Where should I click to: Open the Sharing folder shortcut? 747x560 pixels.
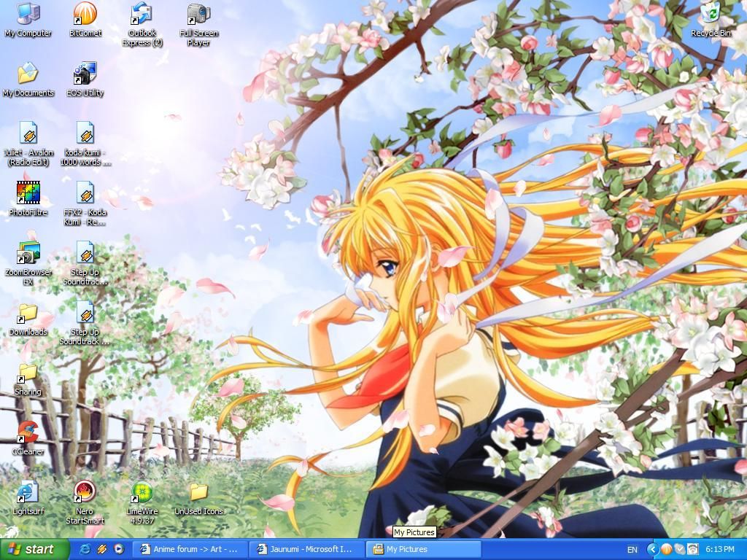click(28, 379)
